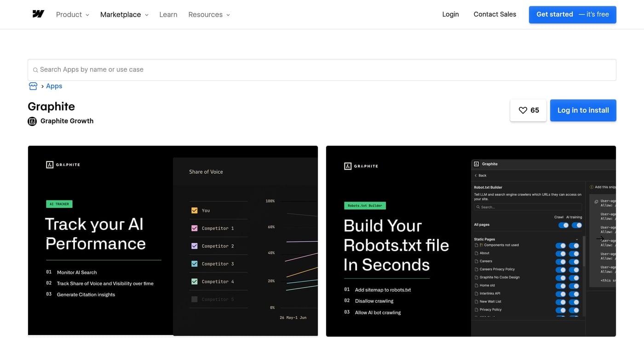
Task: Click the Monitor AI Search list item
Action: [x=77, y=272]
